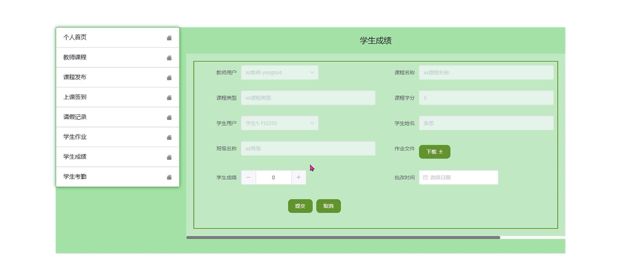This screenshot has height=270, width=644.
Task: Click the 取消 cancel button
Action: (x=328, y=206)
